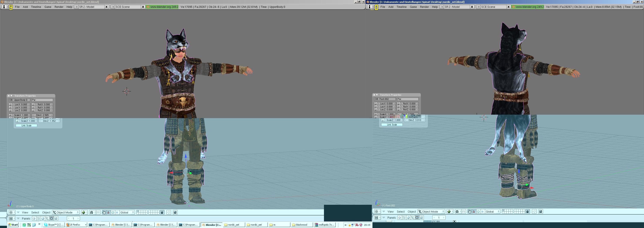This screenshot has height=228, width=644.
Task: Open the Timeline menu in right Blender window
Action: [x=401, y=7]
